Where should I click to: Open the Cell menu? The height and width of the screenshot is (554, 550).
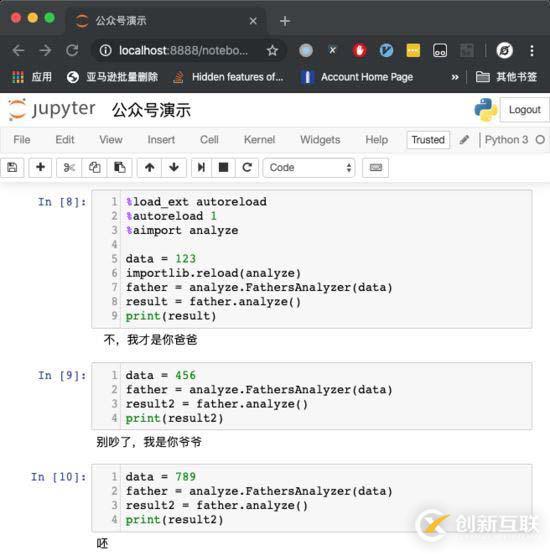(209, 140)
